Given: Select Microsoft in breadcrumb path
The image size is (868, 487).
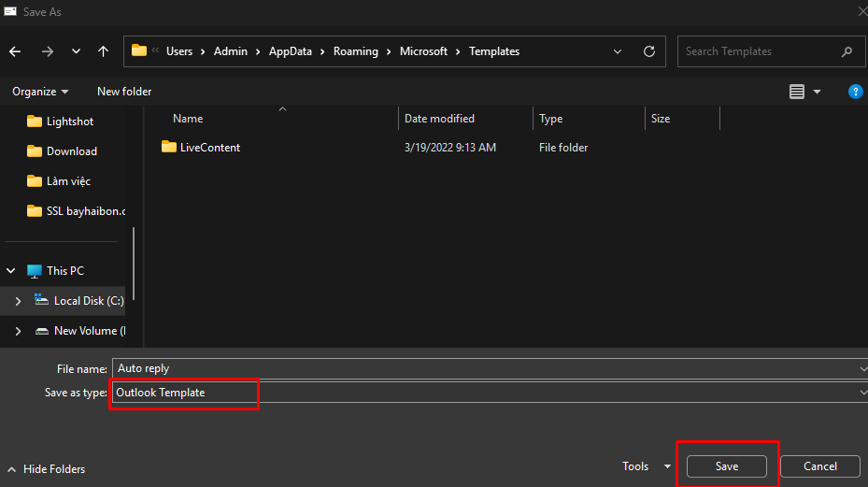Looking at the screenshot, I should [x=423, y=51].
